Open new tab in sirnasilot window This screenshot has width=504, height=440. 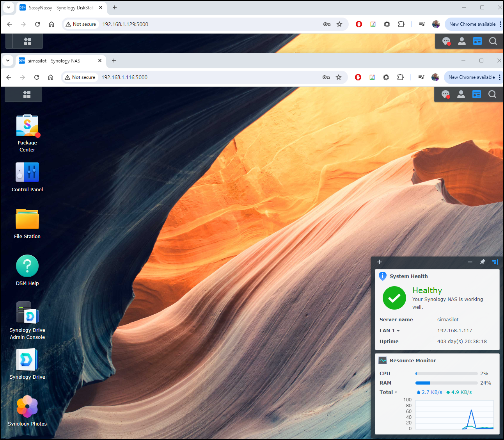tap(114, 61)
